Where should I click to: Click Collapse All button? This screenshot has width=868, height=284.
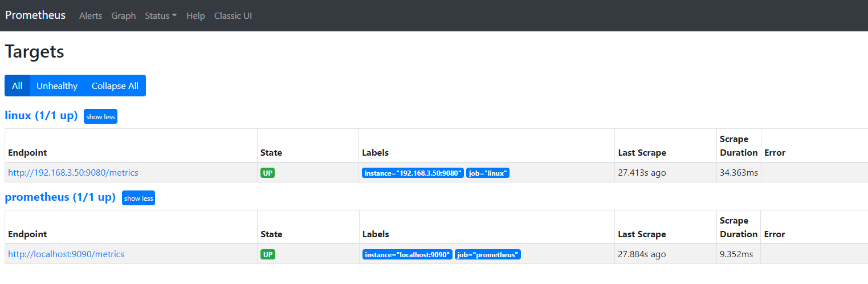tap(115, 86)
